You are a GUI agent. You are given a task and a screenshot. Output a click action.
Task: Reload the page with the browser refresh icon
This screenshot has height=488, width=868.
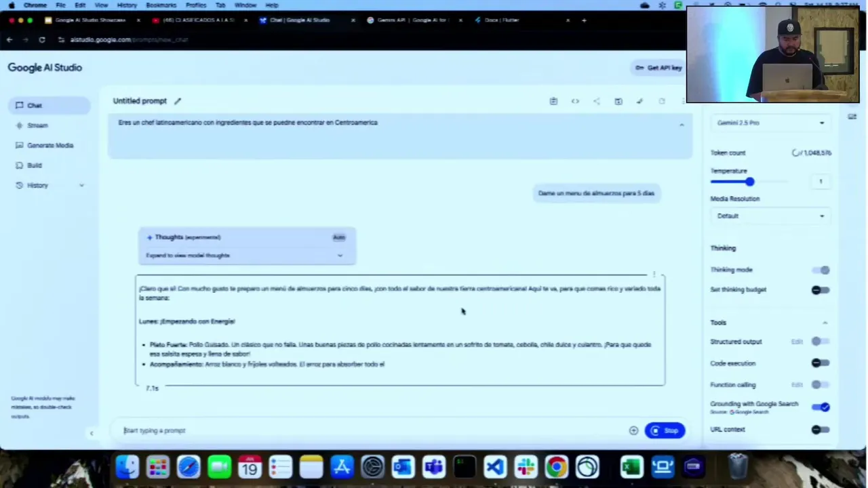(42, 40)
